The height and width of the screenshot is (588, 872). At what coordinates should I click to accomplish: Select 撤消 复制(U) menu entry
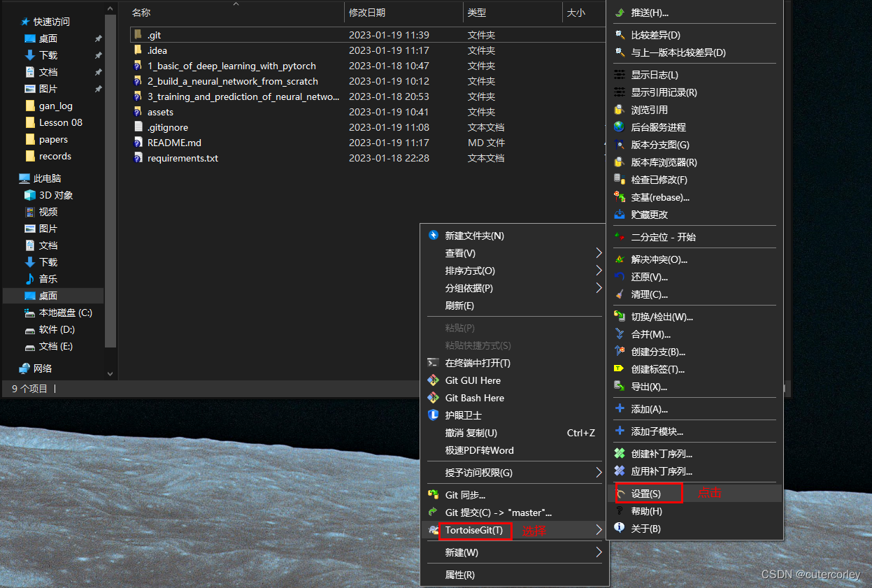pos(515,433)
